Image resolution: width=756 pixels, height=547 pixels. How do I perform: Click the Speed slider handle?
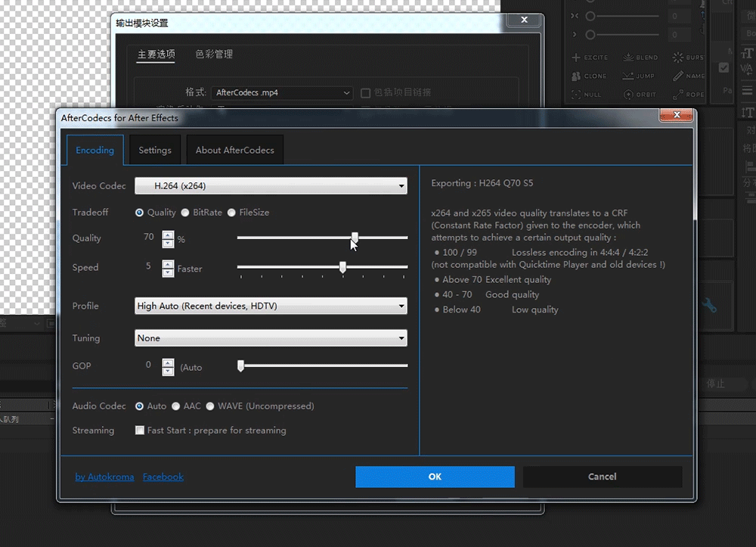[x=342, y=267]
